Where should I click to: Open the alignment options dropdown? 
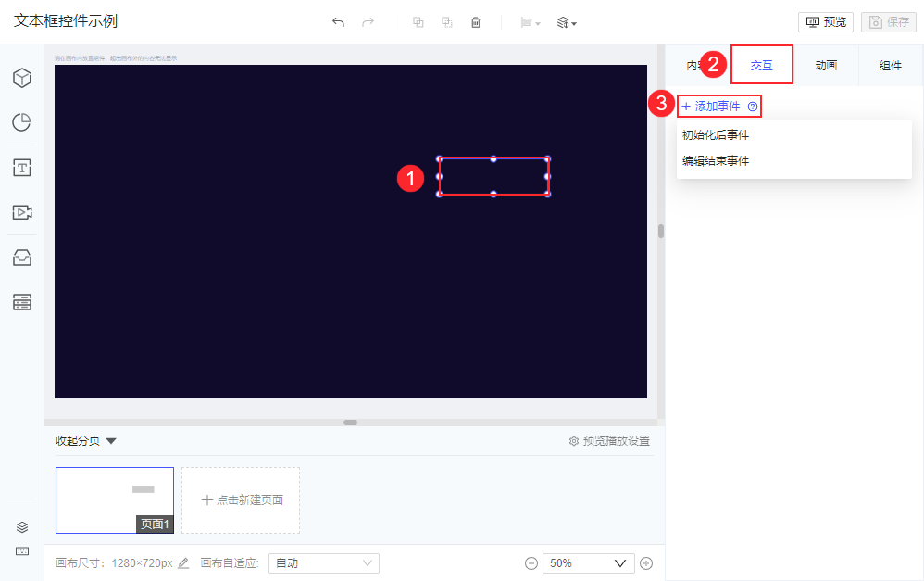[531, 22]
